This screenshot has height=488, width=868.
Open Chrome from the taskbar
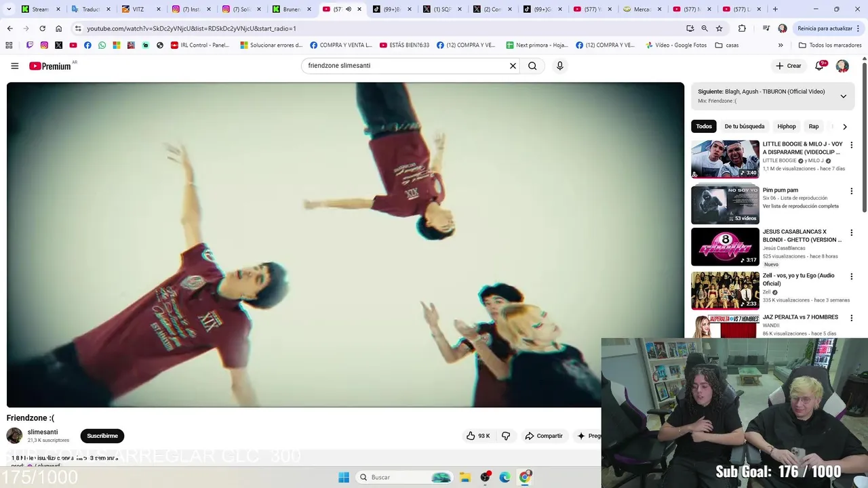[525, 477]
